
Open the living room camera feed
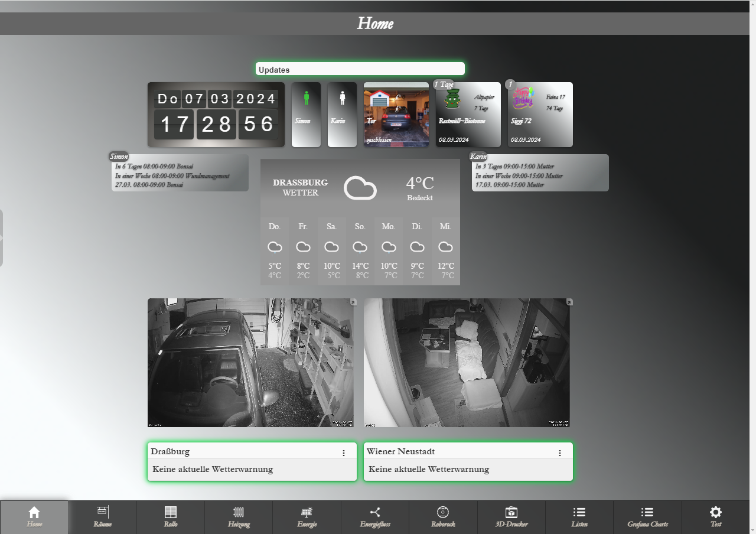[x=467, y=363]
